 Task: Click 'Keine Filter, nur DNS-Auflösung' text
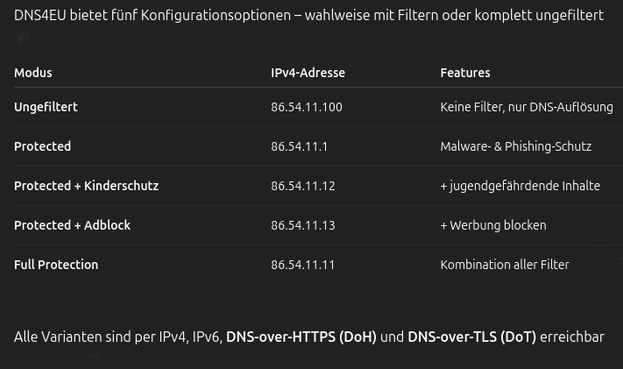click(x=526, y=107)
